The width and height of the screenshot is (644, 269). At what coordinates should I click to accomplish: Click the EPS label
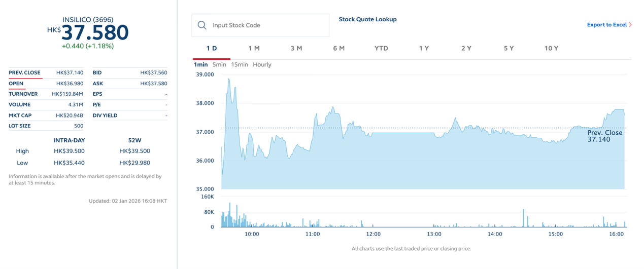tap(97, 94)
